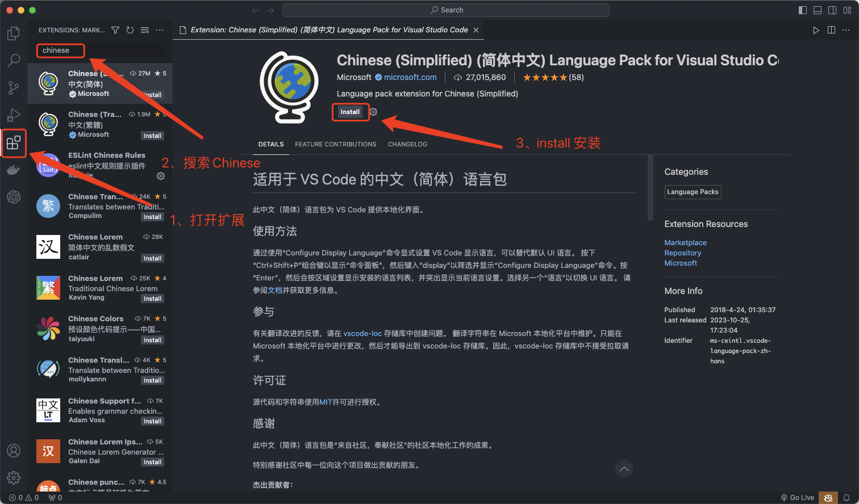Screen dimensions: 859x504
Task: Open the 文档 documentation link
Action: click(275, 290)
